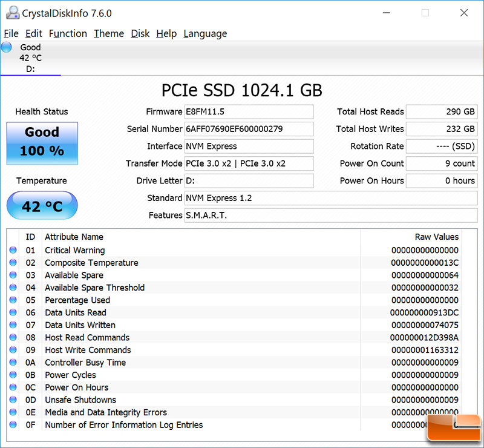Click the Serial Number field
484x448 pixels.
tap(249, 129)
